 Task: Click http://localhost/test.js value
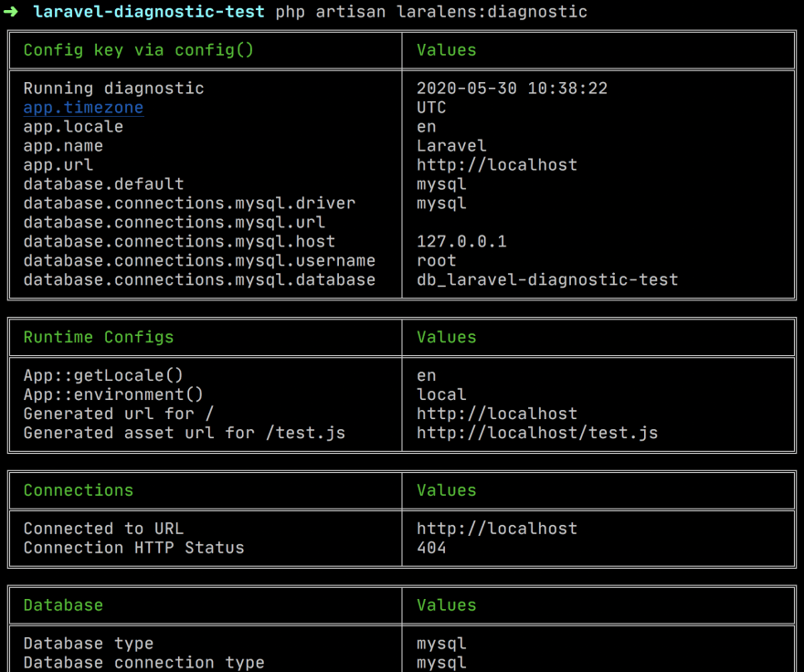coord(537,433)
